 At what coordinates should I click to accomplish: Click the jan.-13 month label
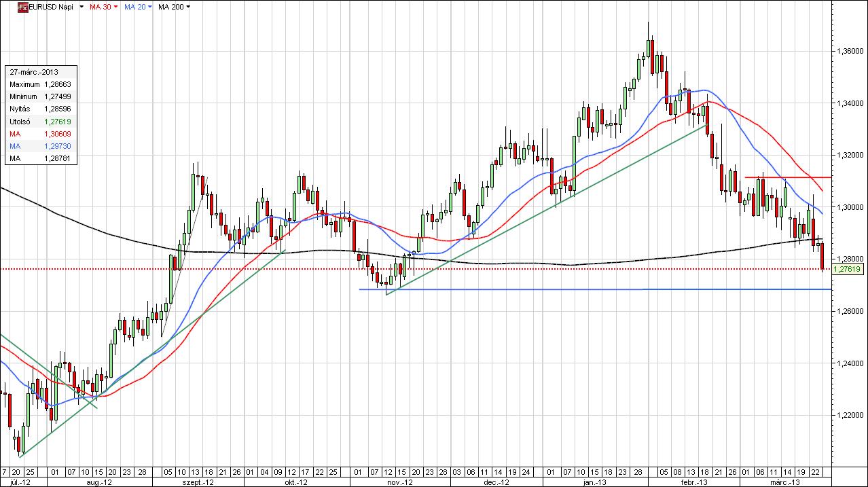[596, 482]
